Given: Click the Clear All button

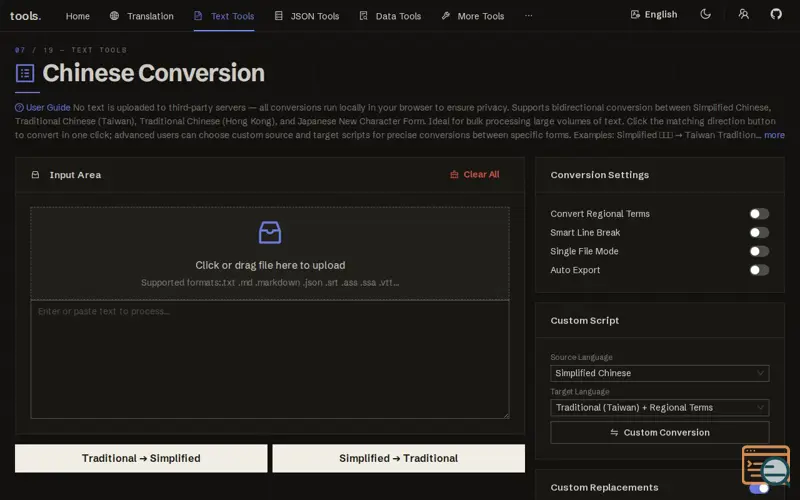Looking at the screenshot, I should [474, 174].
